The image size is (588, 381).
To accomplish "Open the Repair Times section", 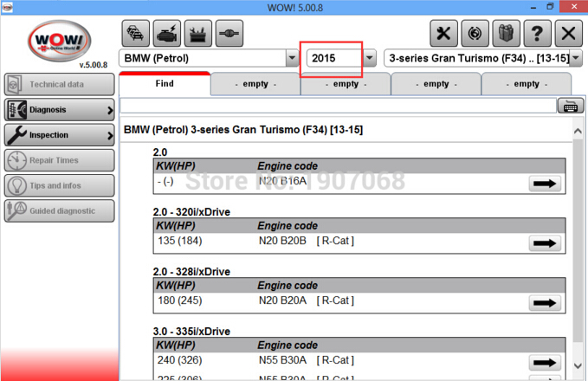I will [59, 160].
